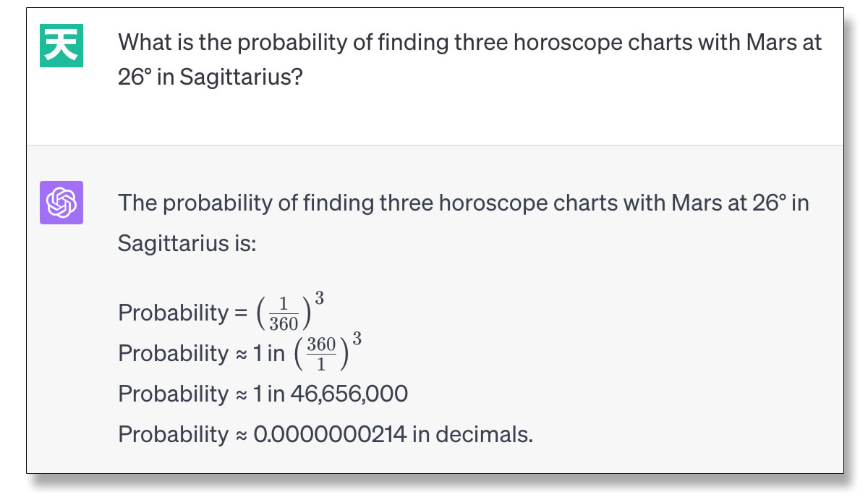The image size is (868, 500).
Task: Click the purple ChatGPT logo icon
Action: tap(61, 202)
